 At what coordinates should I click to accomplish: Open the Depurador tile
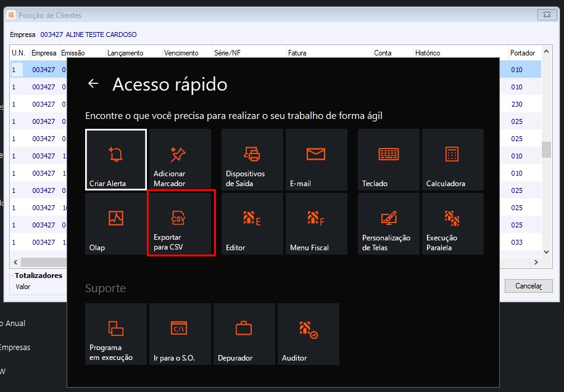coord(244,334)
